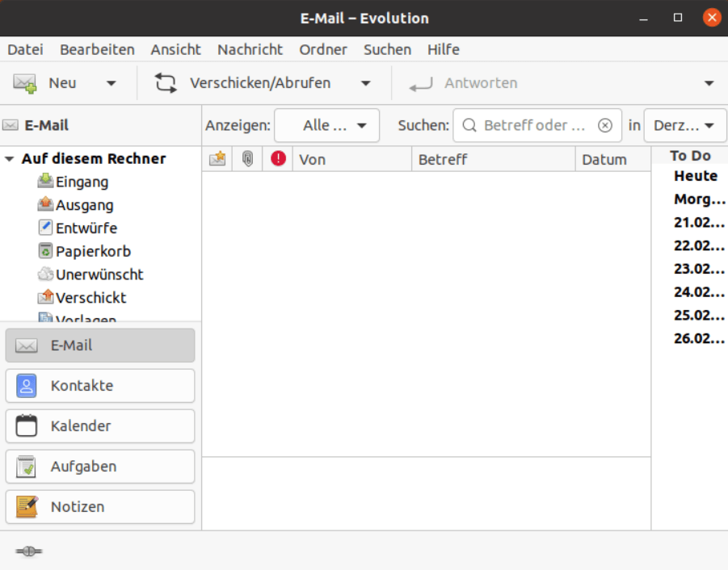Sort messages by the Betreff column

pos(494,159)
